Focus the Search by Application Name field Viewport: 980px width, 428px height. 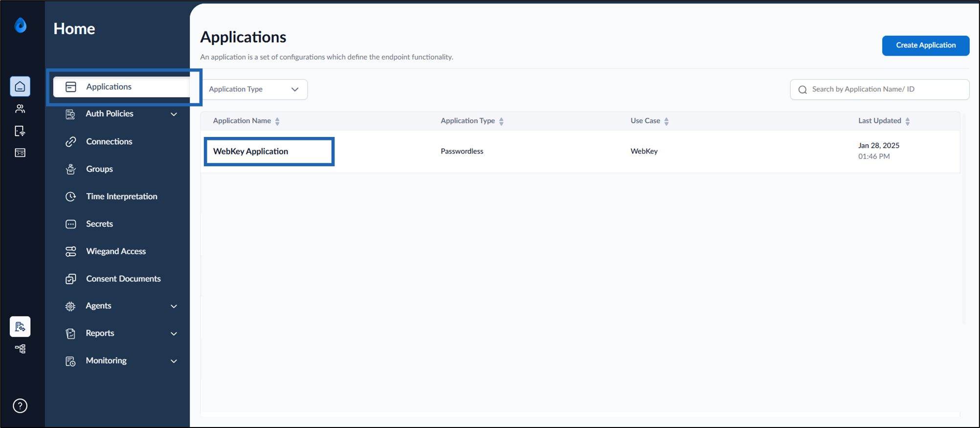pos(879,90)
